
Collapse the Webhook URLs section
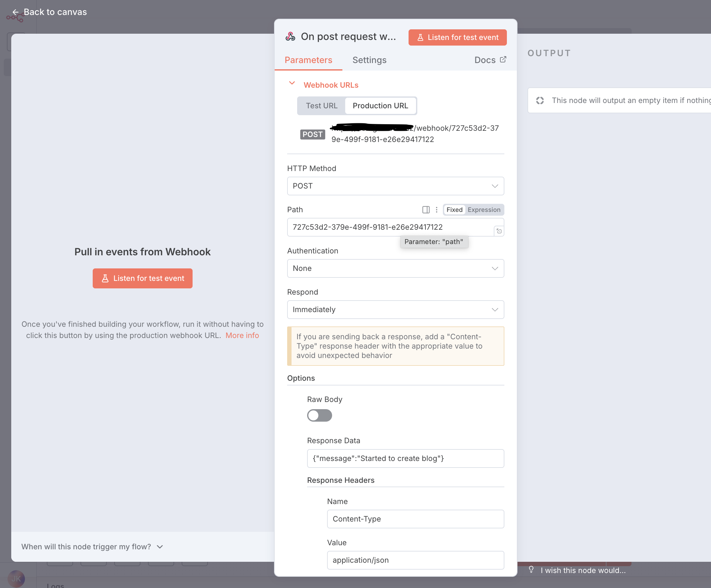(292, 84)
